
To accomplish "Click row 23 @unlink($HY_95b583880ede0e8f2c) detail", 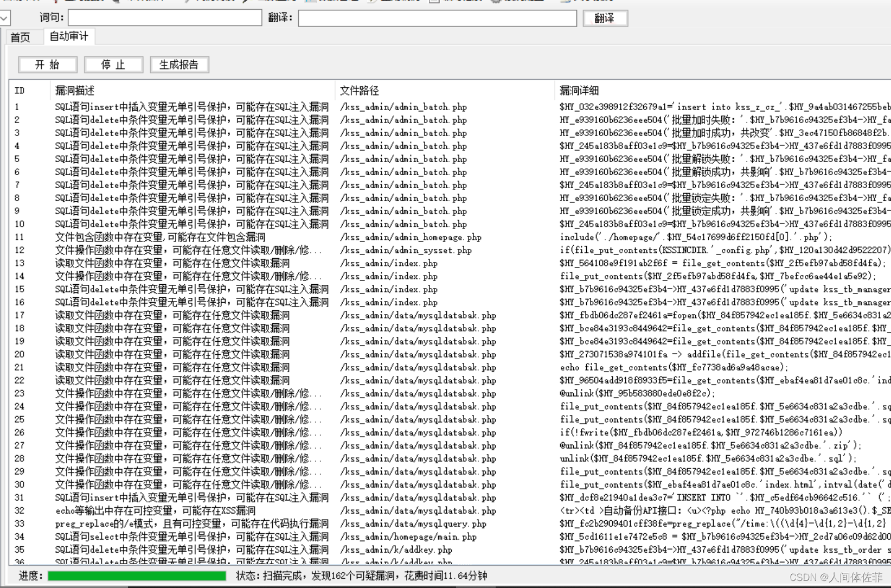I will (x=637, y=393).
